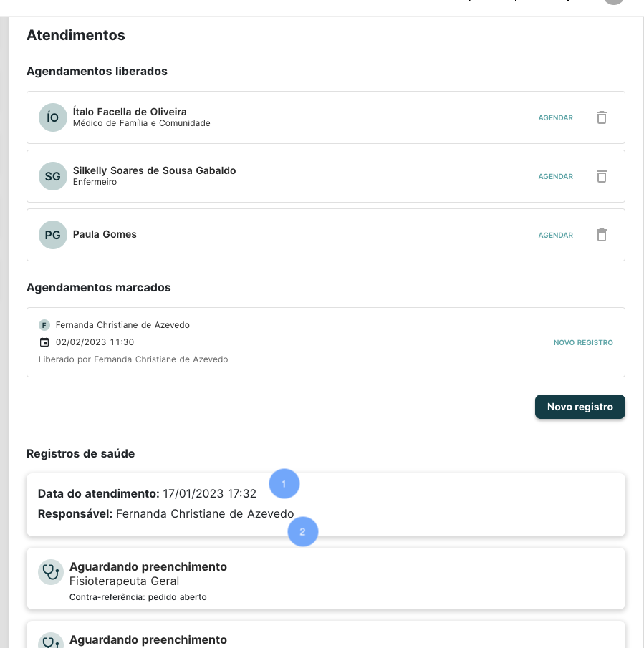Image resolution: width=644 pixels, height=648 pixels.
Task: Click NOVO REGISTRO on Fernanda's marked appointment
Action: (582, 342)
